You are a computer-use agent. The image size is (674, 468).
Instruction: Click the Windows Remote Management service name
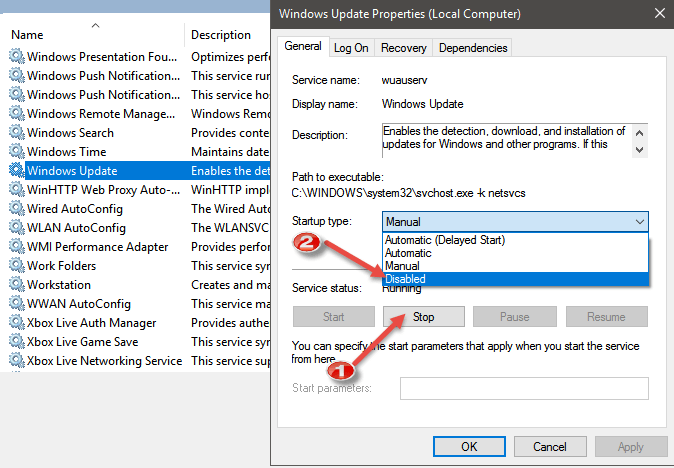point(101,114)
